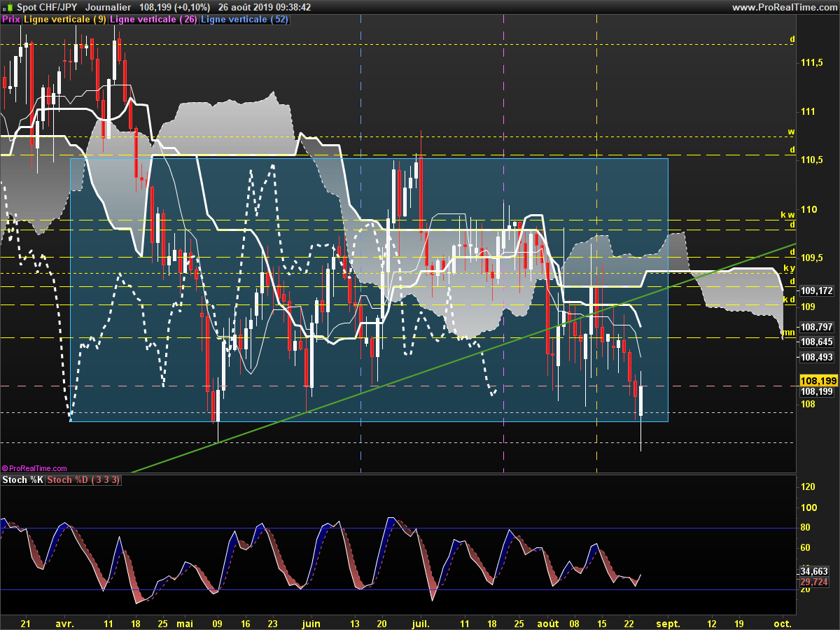Viewport: 840px width, 630px height.
Task: Click the Ligne verticale (26) label
Action: tap(153, 20)
